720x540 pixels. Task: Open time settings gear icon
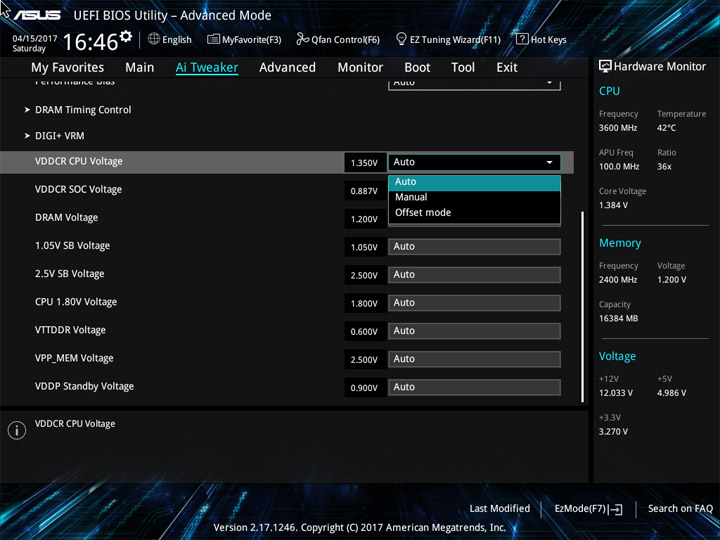point(125,36)
